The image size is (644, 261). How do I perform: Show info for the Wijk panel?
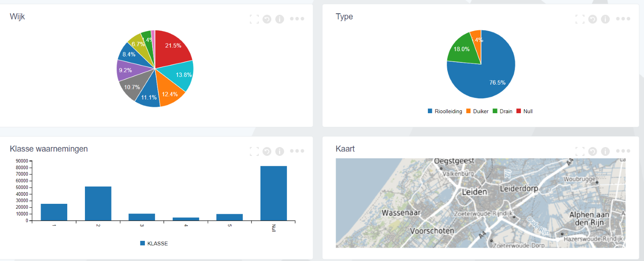click(x=280, y=19)
